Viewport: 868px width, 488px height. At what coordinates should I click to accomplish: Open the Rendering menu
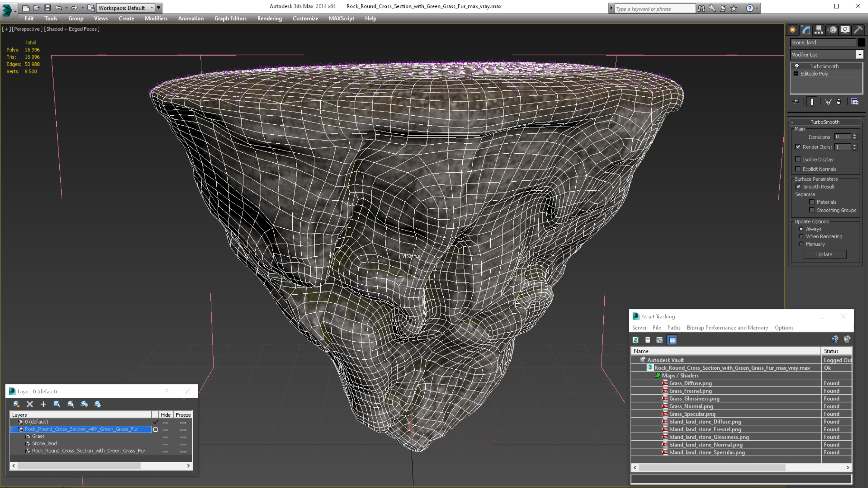269,18
